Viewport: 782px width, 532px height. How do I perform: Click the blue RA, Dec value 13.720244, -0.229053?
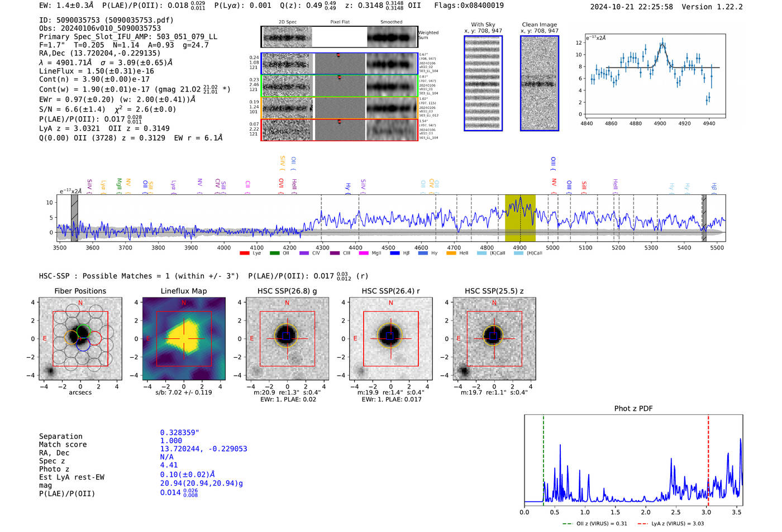tap(203, 449)
